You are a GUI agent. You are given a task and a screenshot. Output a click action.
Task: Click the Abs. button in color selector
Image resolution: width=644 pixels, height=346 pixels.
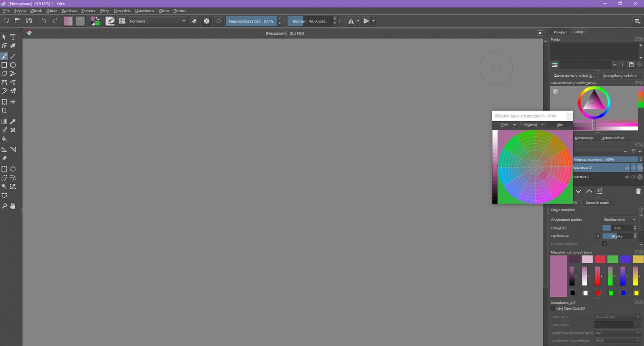tap(560, 125)
